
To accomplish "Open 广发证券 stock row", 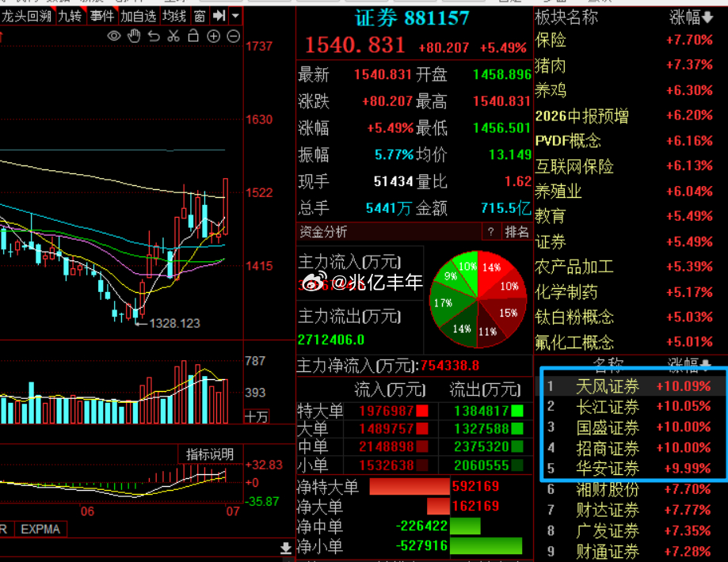I will pos(630,530).
